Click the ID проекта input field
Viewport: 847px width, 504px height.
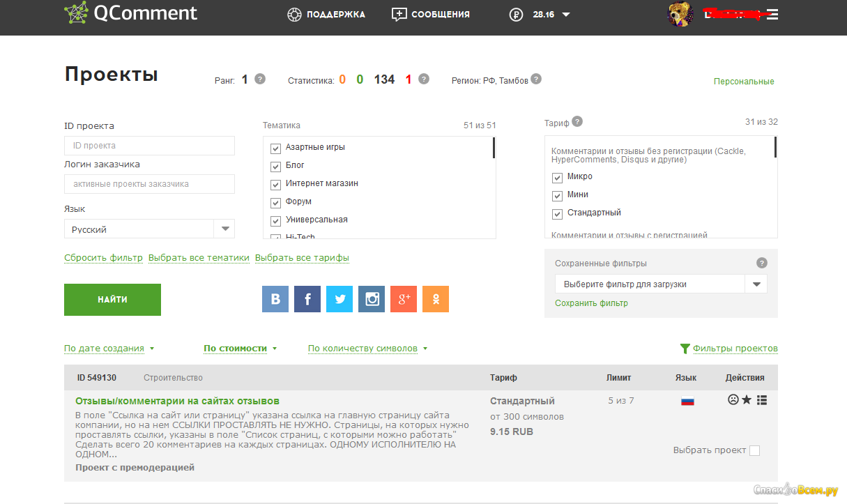(149, 146)
